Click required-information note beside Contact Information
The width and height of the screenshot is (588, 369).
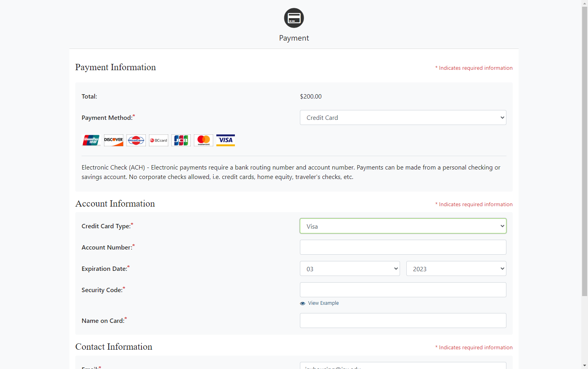[x=474, y=347]
